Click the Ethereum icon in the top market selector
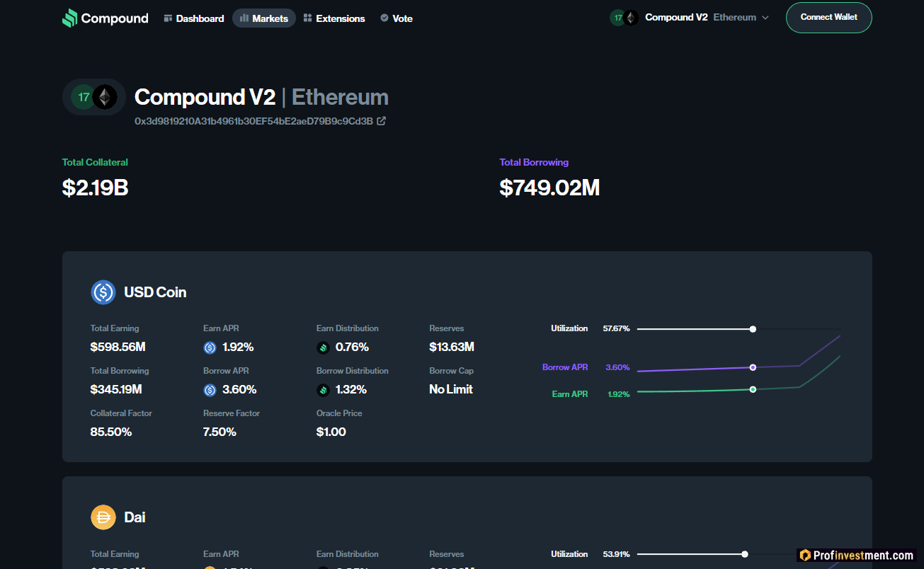The width and height of the screenshot is (924, 569). 630,18
